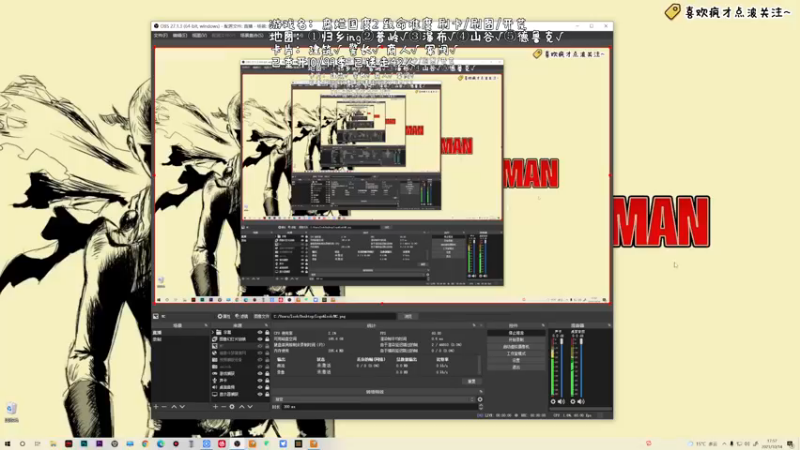This screenshot has width=800, height=450.
Task: Pop out the Stats dock
Action: [474, 325]
